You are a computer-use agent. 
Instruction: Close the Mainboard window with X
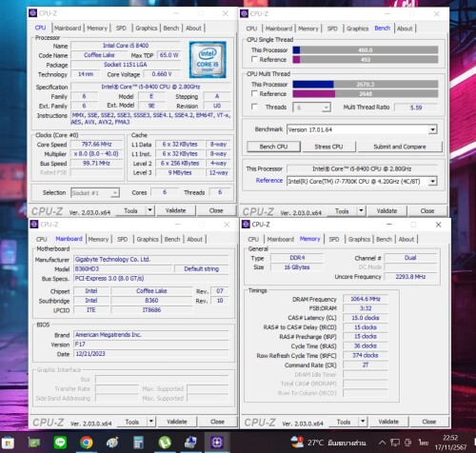point(227,225)
